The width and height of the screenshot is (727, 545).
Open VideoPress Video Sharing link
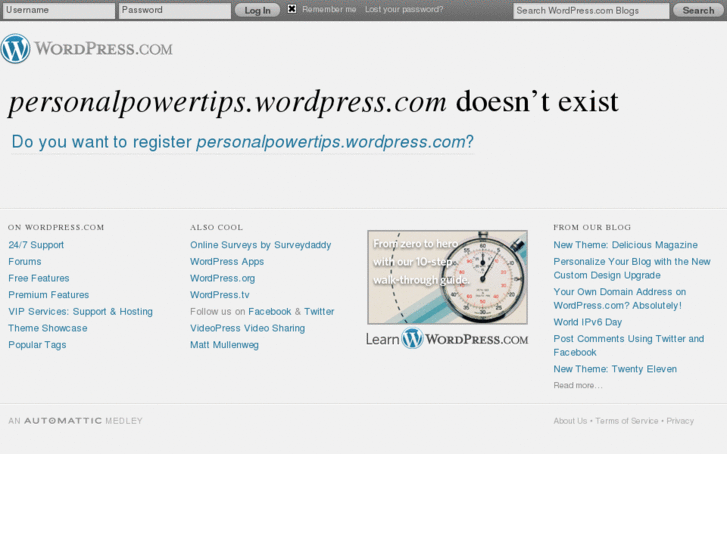248,328
